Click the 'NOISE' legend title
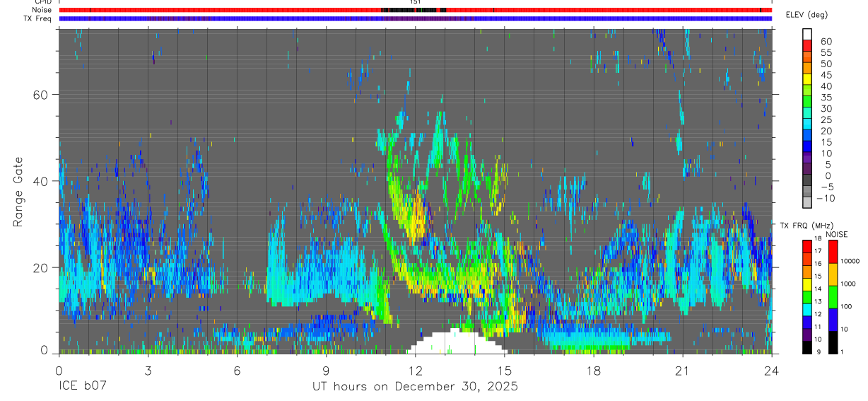Viewport: 868px width, 401px height. [x=838, y=234]
